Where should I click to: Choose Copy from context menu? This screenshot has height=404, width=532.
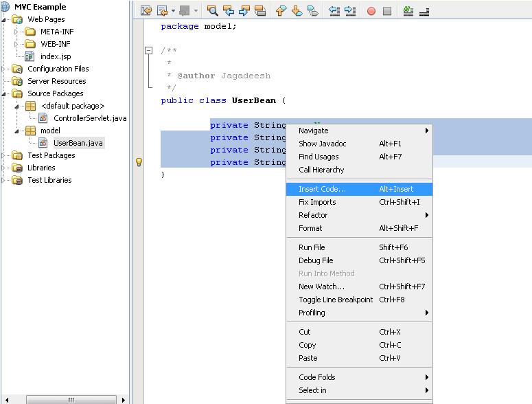tap(359, 345)
